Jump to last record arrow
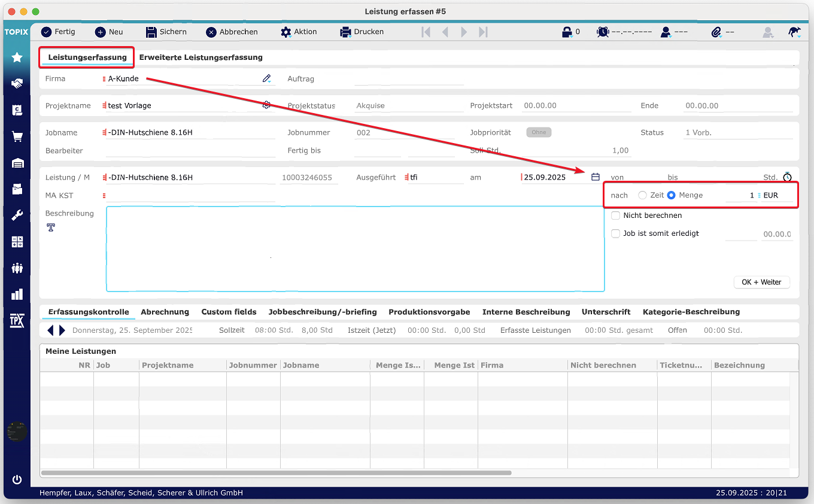The image size is (814, 504). click(483, 32)
